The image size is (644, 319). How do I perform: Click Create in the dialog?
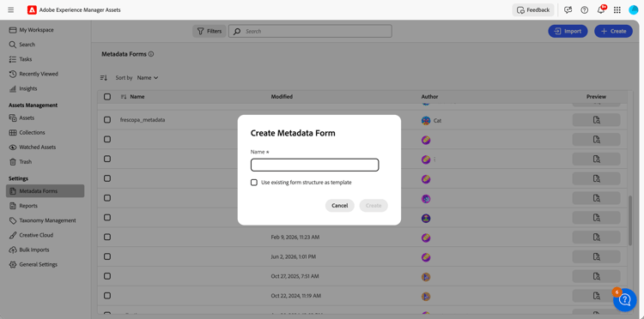pos(374,206)
